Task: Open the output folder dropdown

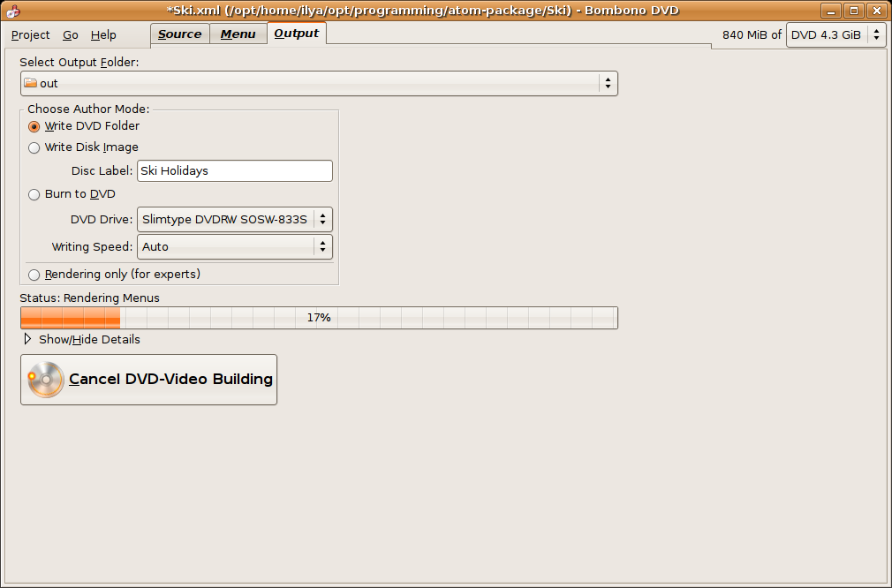Action: pyautogui.click(x=319, y=83)
